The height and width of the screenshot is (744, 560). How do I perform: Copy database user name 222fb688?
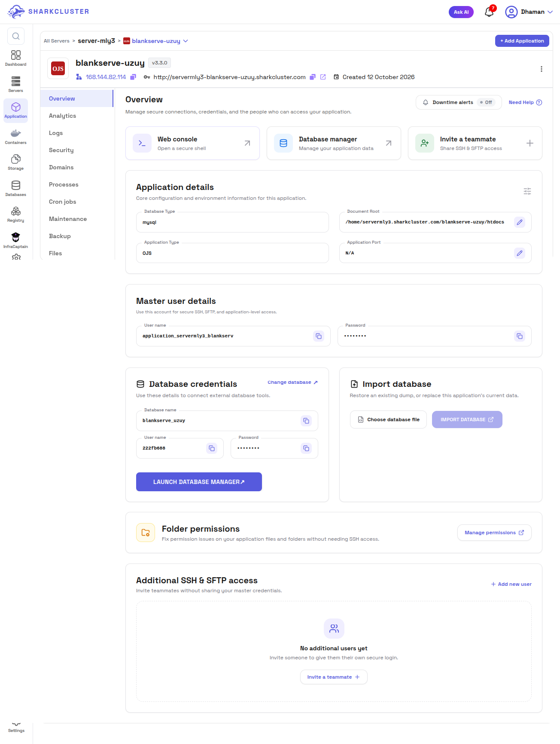pyautogui.click(x=212, y=448)
